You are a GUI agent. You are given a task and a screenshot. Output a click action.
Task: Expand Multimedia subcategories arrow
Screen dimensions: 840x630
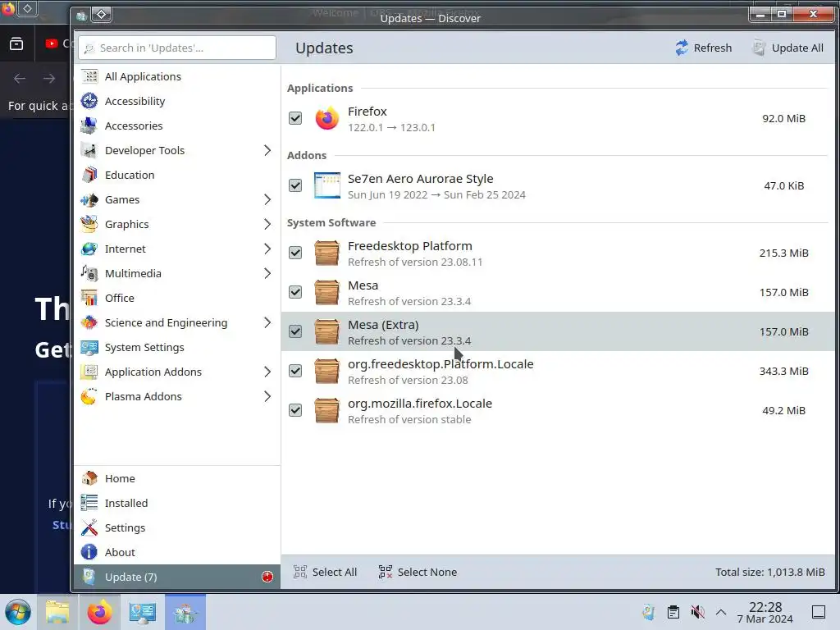(267, 273)
